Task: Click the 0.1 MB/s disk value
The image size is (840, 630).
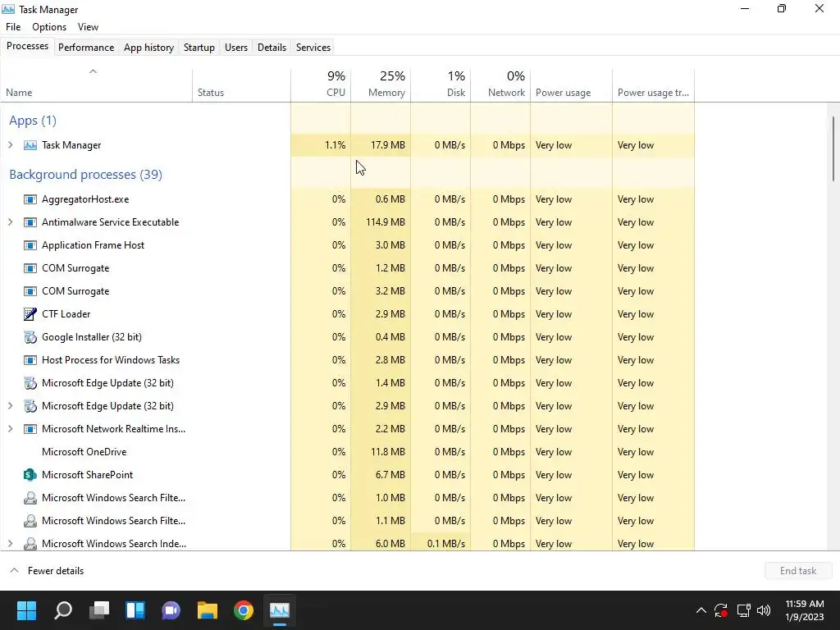Action: (441, 544)
